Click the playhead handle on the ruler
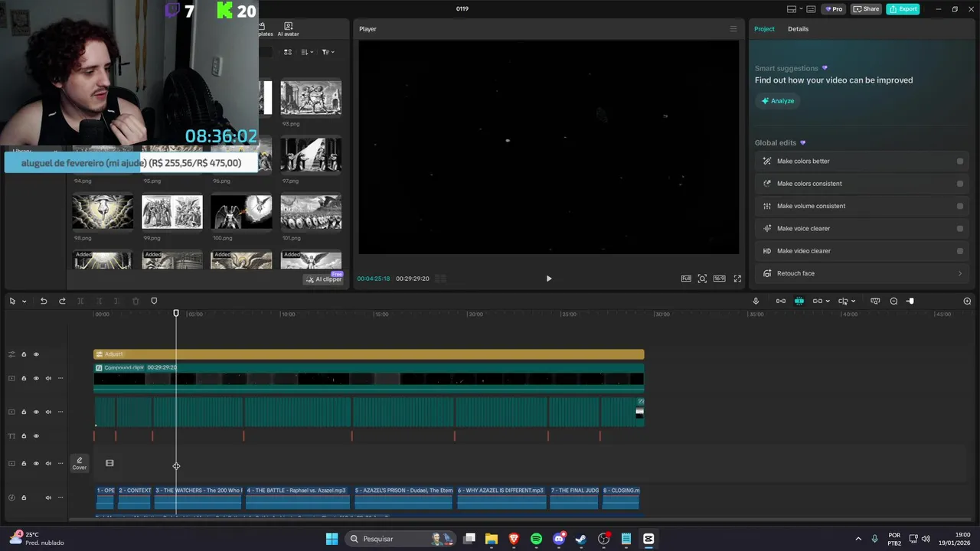Screen dimensions: 980x551 pyautogui.click(x=176, y=313)
